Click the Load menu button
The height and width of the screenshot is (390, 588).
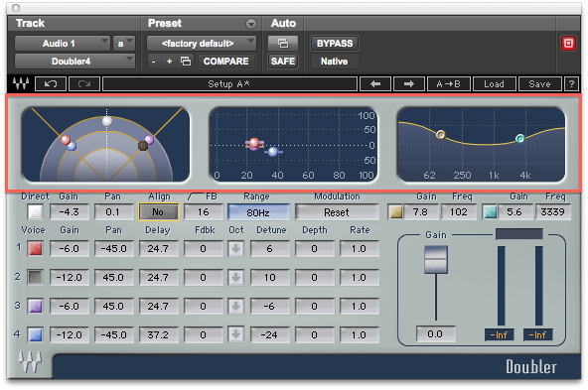coord(495,84)
